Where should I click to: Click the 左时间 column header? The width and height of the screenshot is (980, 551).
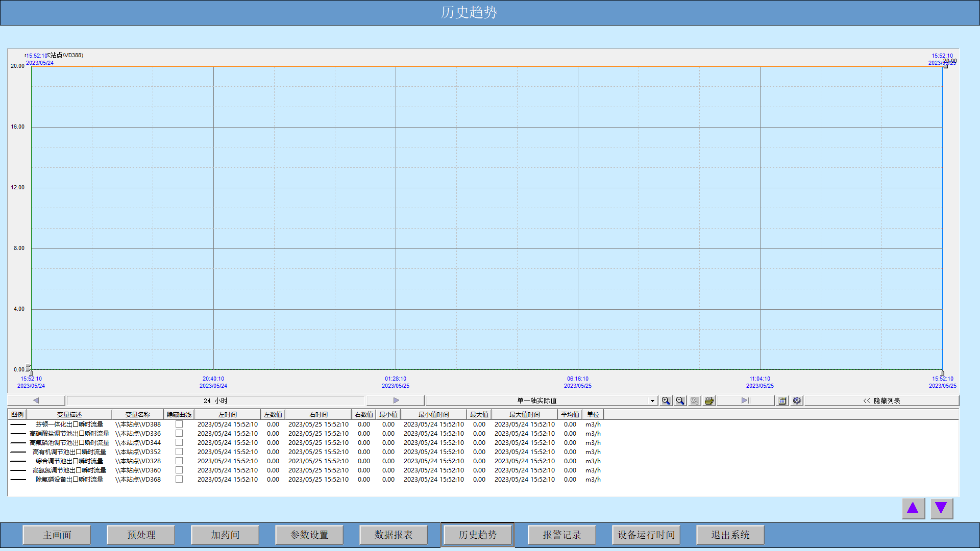point(228,414)
